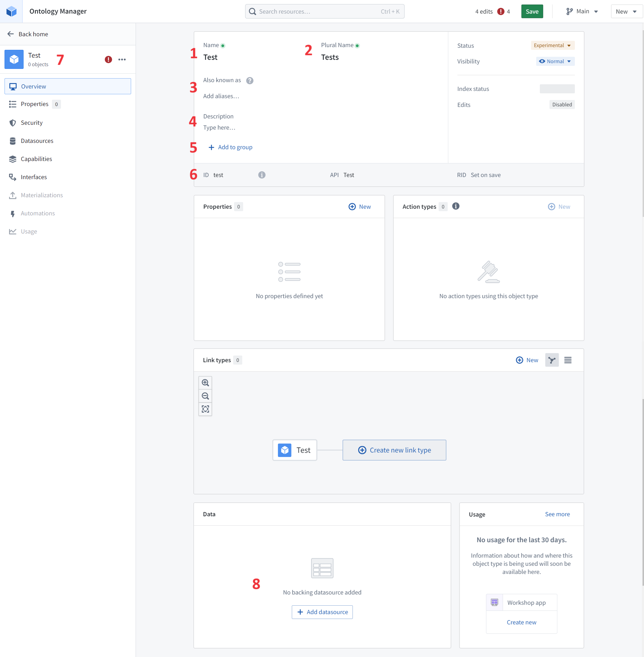This screenshot has width=644, height=657.
Task: Click Add to group
Action: [x=230, y=147]
